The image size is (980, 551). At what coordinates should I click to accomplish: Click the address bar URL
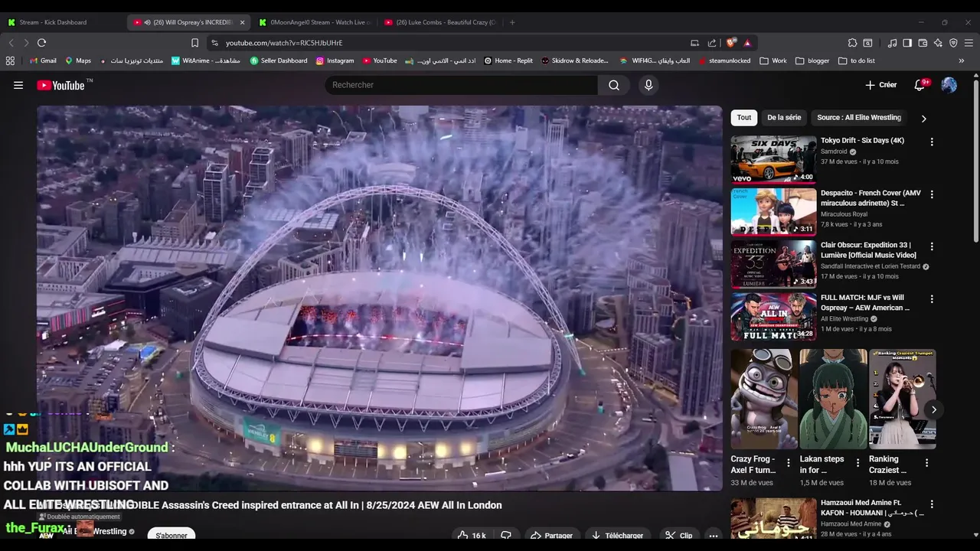(284, 43)
